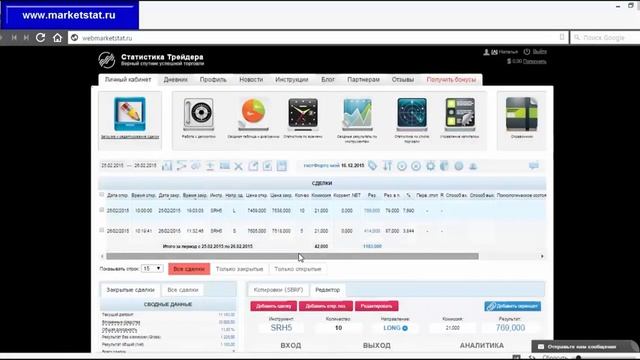Open the Личный кабинет tab

tap(128, 80)
